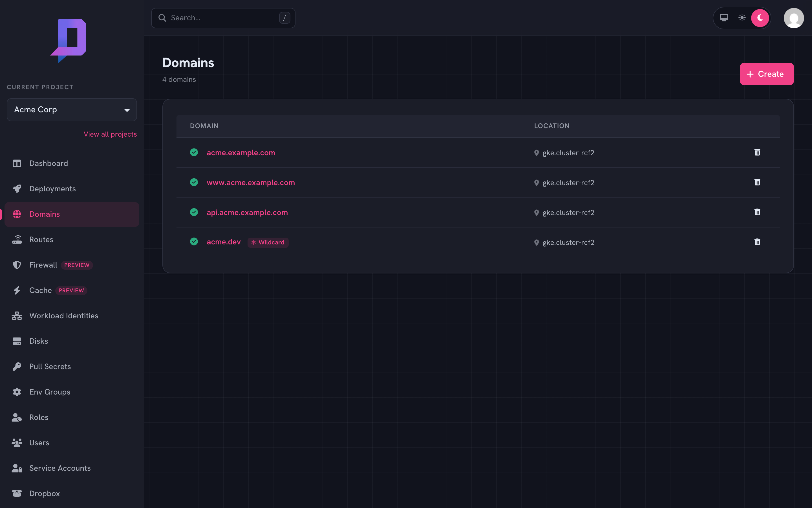Open Deployments section
This screenshot has width=812, height=508.
point(72,189)
